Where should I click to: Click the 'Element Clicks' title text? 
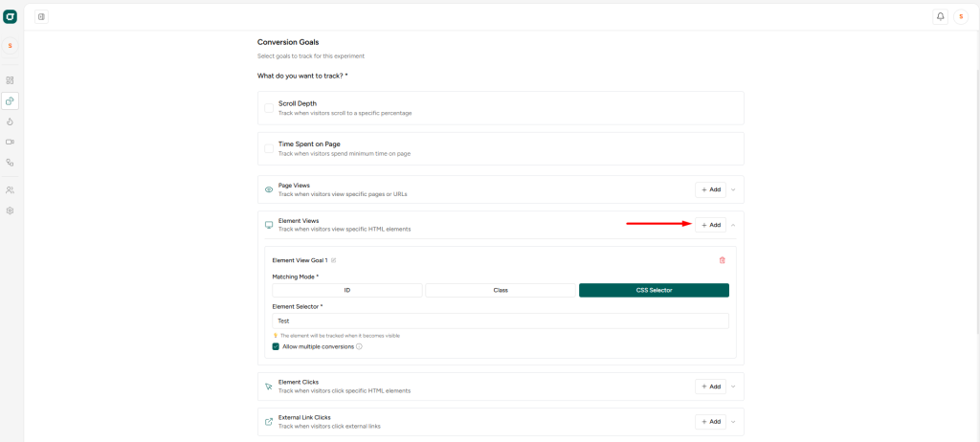click(x=299, y=382)
